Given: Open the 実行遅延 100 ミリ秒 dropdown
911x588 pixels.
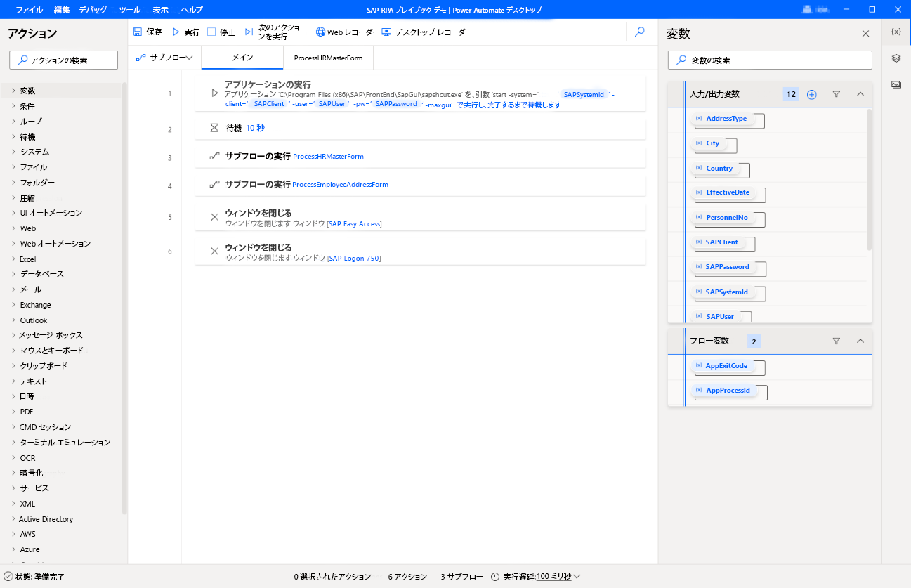Looking at the screenshot, I should point(559,577).
